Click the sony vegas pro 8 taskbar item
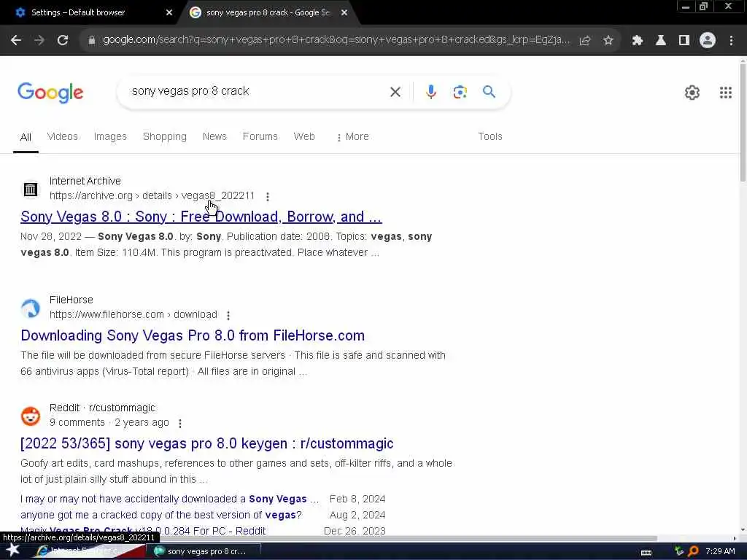 pyautogui.click(x=205, y=551)
